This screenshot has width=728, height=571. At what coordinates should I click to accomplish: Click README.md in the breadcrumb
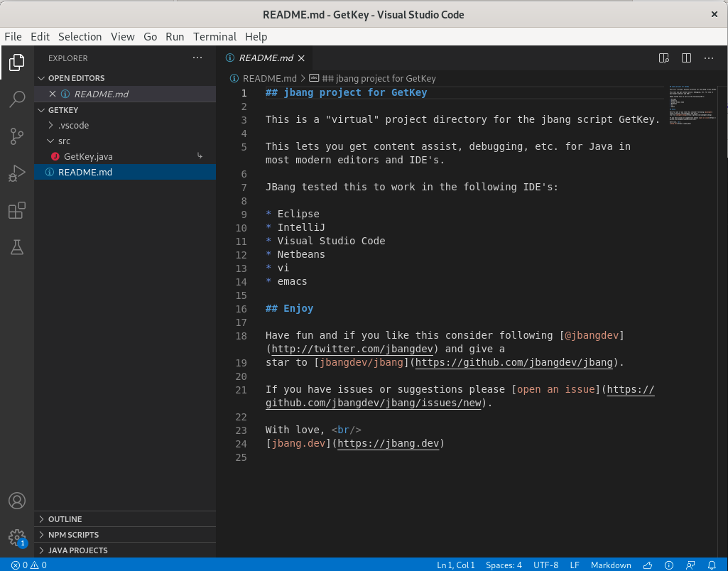269,78
